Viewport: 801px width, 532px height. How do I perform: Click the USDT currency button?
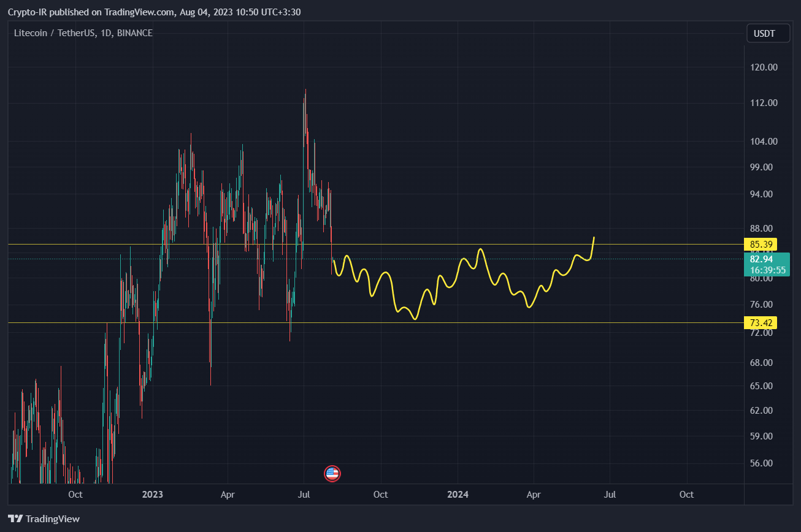coord(767,33)
